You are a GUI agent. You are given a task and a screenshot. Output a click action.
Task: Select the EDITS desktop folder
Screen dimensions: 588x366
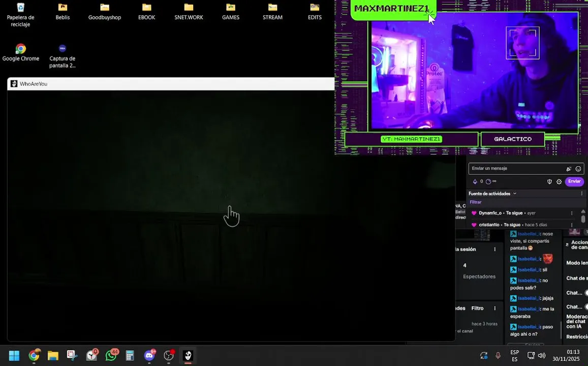pyautogui.click(x=315, y=11)
